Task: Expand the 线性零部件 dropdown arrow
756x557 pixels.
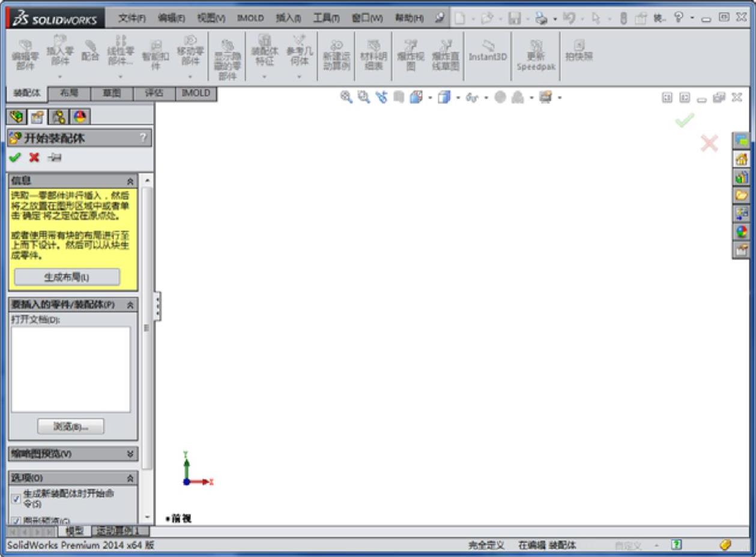Action: [121, 77]
